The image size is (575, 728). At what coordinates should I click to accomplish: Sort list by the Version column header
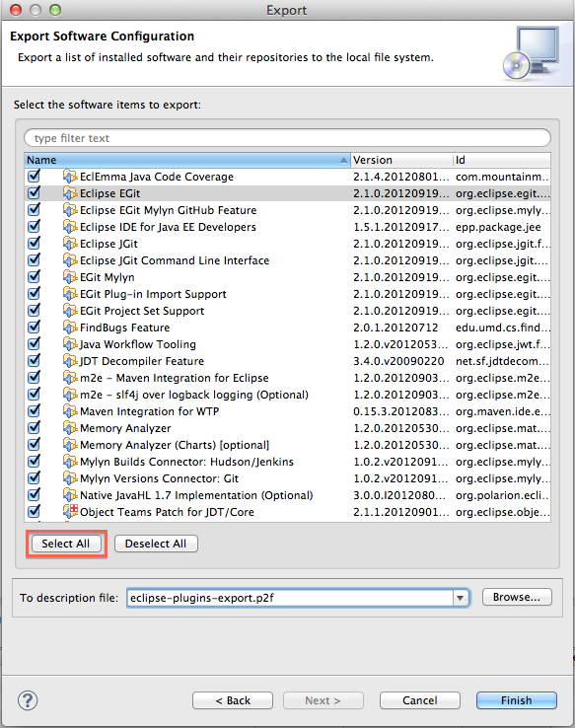tap(401, 160)
